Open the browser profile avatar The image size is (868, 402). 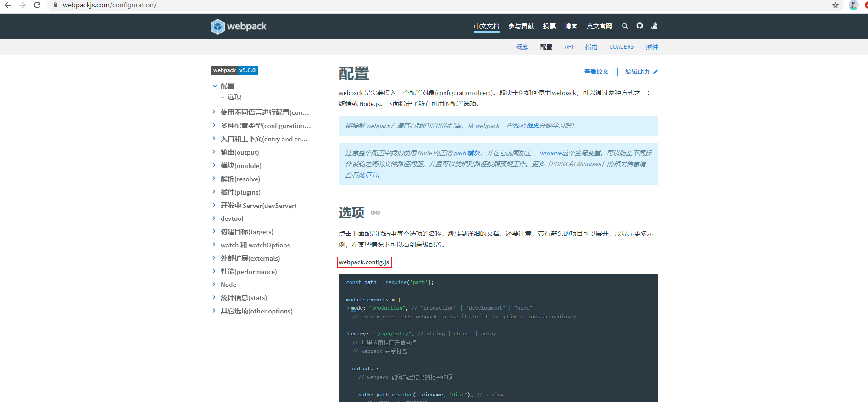click(853, 5)
